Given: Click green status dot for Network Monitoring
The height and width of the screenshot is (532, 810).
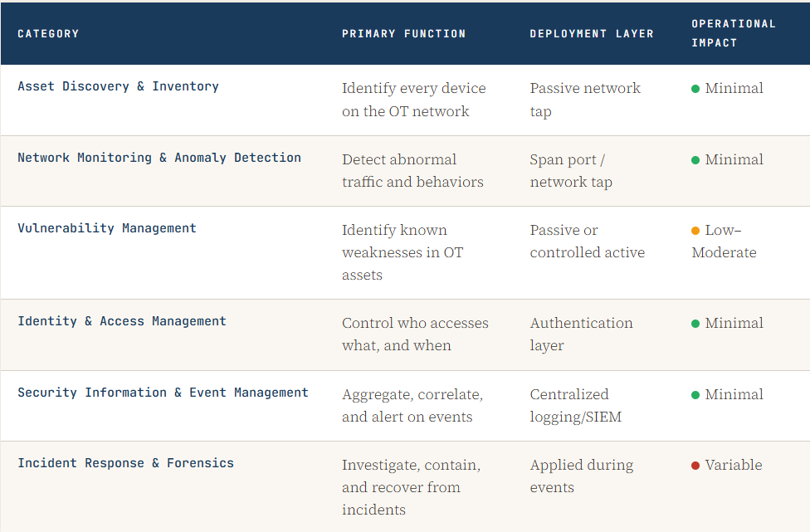Looking at the screenshot, I should pyautogui.click(x=695, y=160).
